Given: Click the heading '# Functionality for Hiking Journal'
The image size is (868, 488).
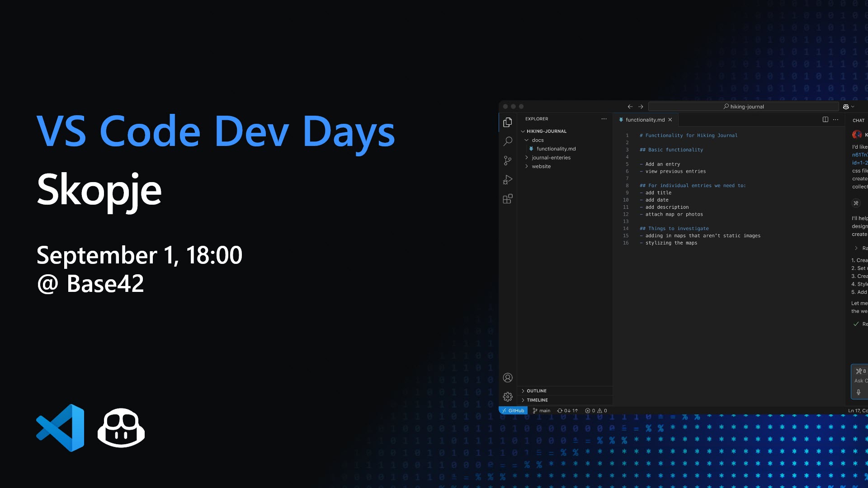Looking at the screenshot, I should click(689, 136).
